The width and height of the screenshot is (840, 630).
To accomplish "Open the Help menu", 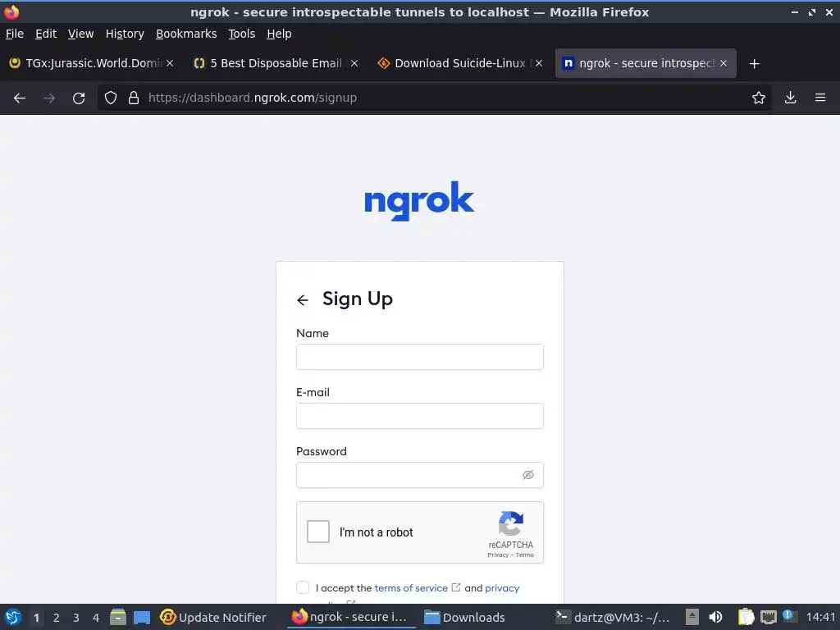I will tap(279, 34).
